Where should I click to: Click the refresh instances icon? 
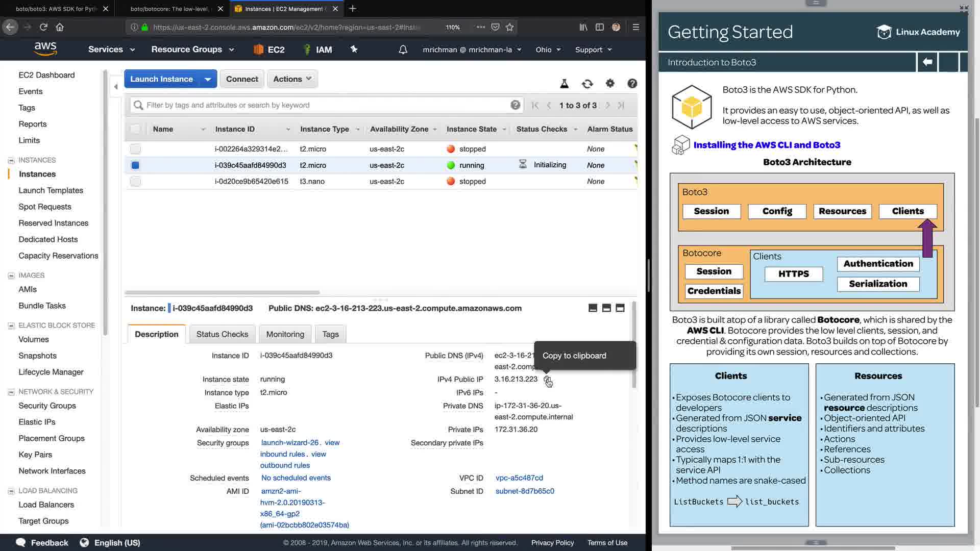(587, 84)
